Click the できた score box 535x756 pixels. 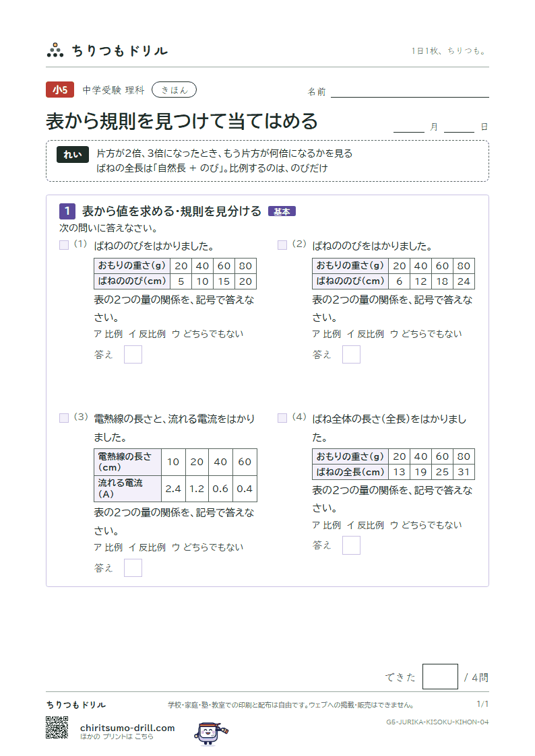pyautogui.click(x=440, y=677)
